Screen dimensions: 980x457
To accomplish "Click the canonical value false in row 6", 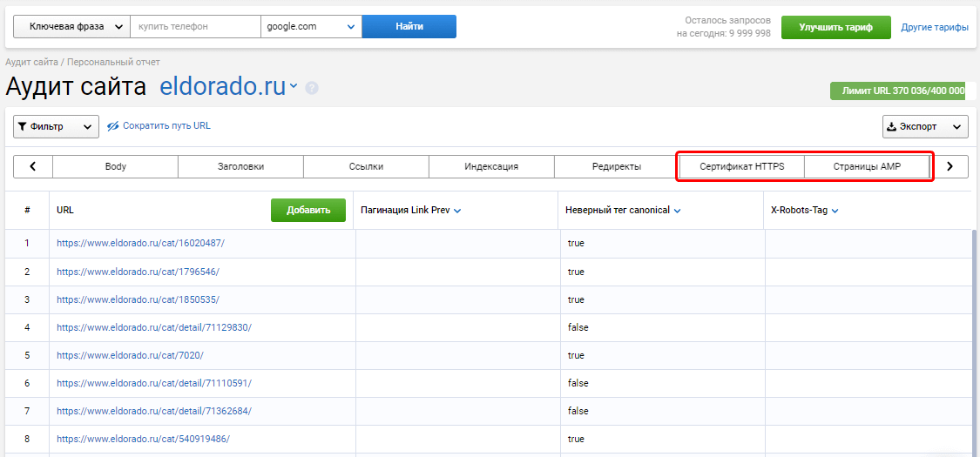I will coord(578,383).
